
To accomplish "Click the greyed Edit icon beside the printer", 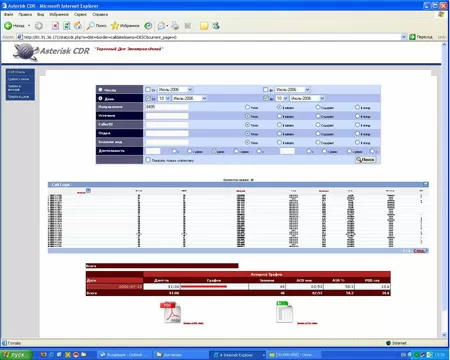I will 188,26.
